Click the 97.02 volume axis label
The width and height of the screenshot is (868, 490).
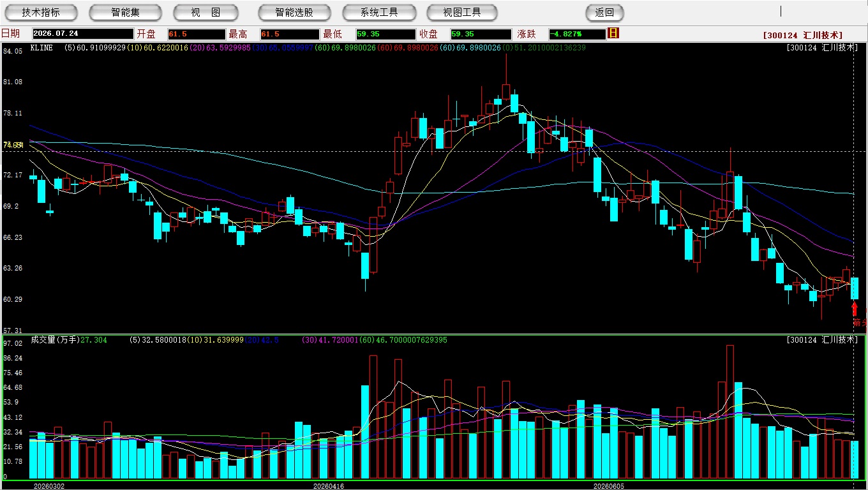point(13,343)
